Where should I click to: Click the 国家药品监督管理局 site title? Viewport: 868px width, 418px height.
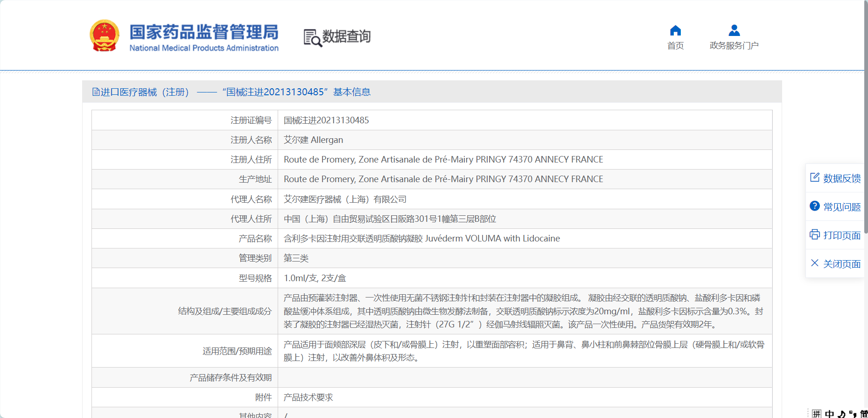click(204, 32)
